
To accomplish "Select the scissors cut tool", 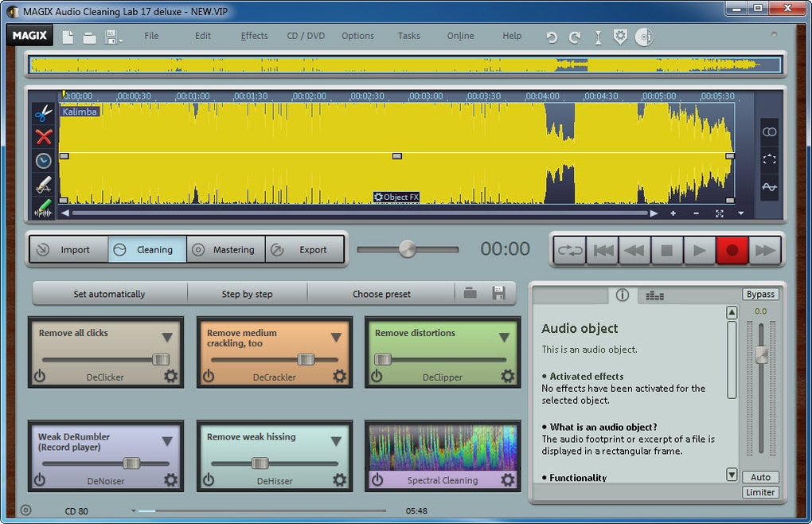I will (43, 113).
